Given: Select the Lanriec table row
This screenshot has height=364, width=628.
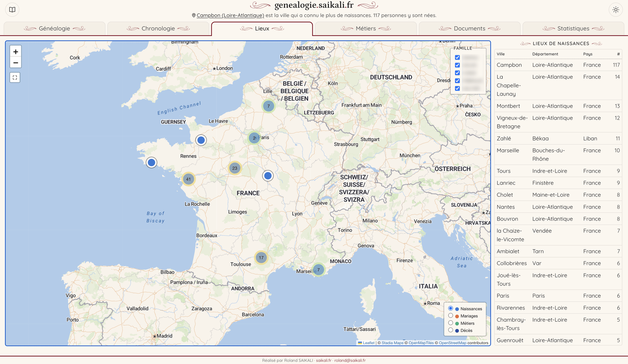Looking at the screenshot, I should [x=558, y=183].
